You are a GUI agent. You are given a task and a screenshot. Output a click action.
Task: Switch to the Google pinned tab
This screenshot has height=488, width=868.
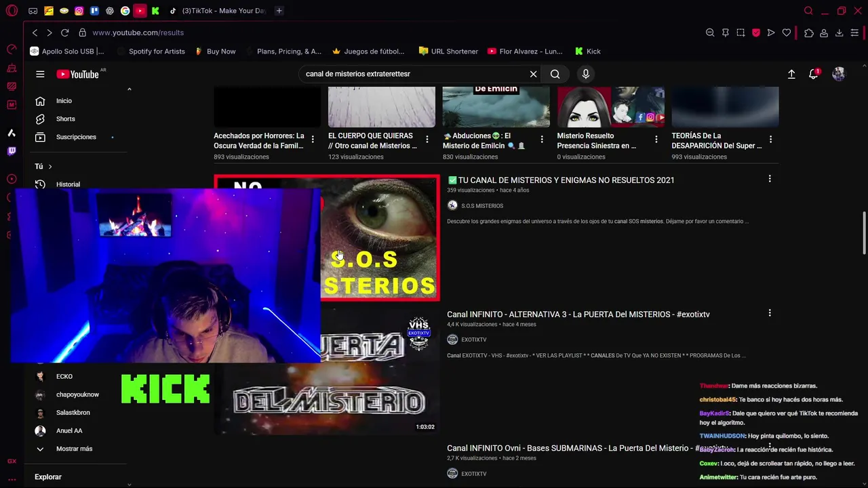(x=125, y=11)
